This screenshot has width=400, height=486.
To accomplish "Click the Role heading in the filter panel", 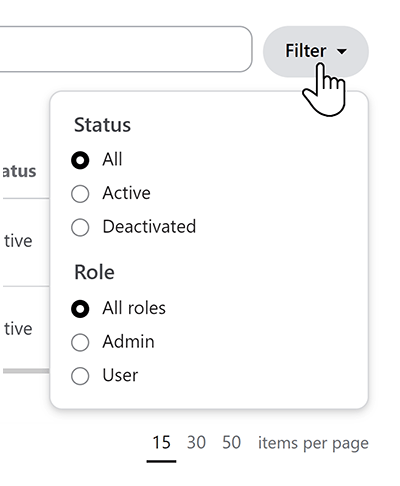I will [x=94, y=272].
